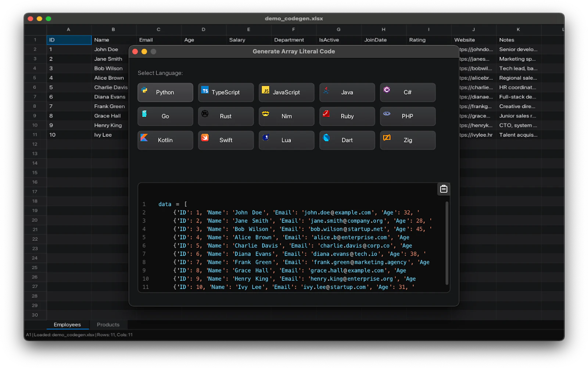Select column A header

(x=69, y=29)
